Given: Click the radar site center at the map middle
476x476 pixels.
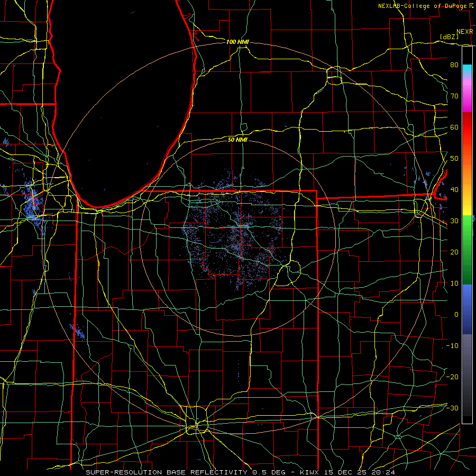Looking at the screenshot, I should pos(237,239).
